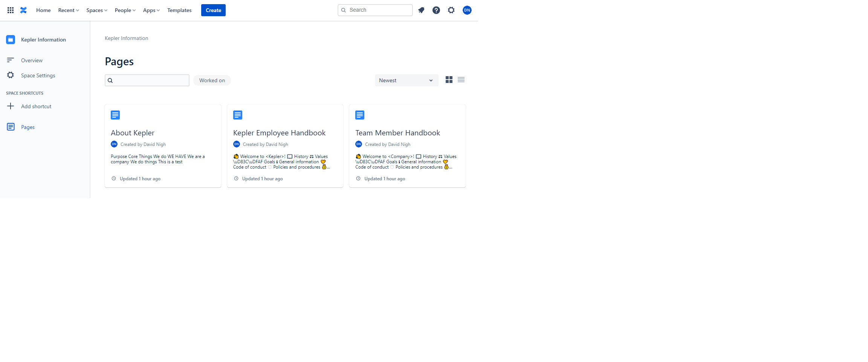Toggle the Worked on filter
The height and width of the screenshot is (362, 868).
pyautogui.click(x=212, y=80)
